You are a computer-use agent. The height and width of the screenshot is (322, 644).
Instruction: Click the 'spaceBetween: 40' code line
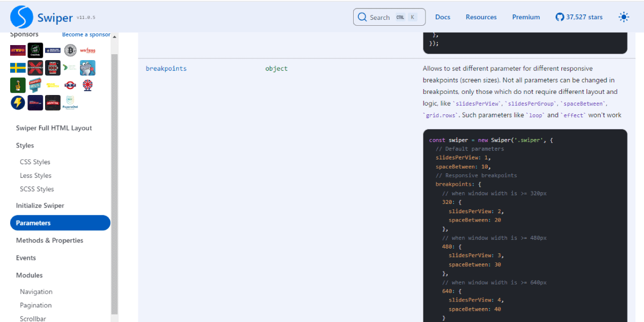pos(475,309)
